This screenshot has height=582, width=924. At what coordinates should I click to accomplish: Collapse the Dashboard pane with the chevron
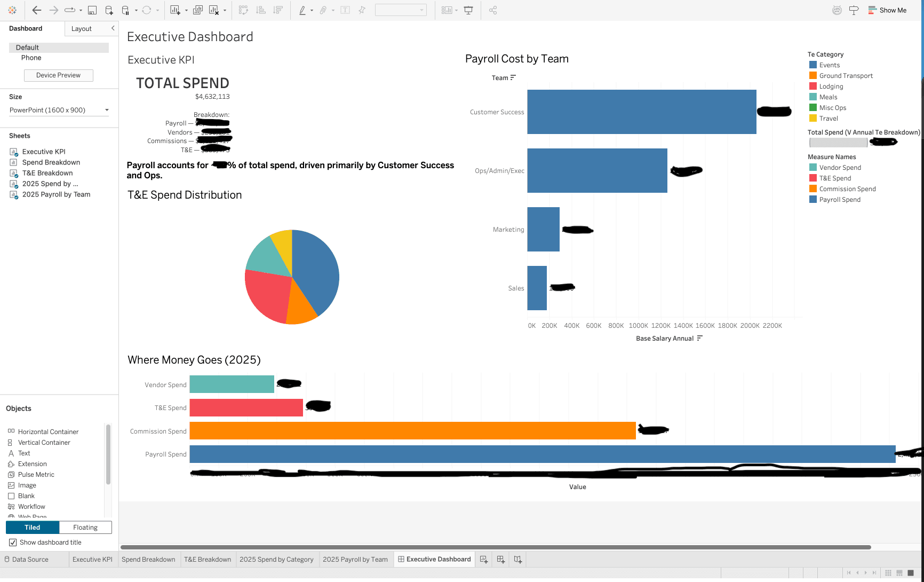click(113, 28)
